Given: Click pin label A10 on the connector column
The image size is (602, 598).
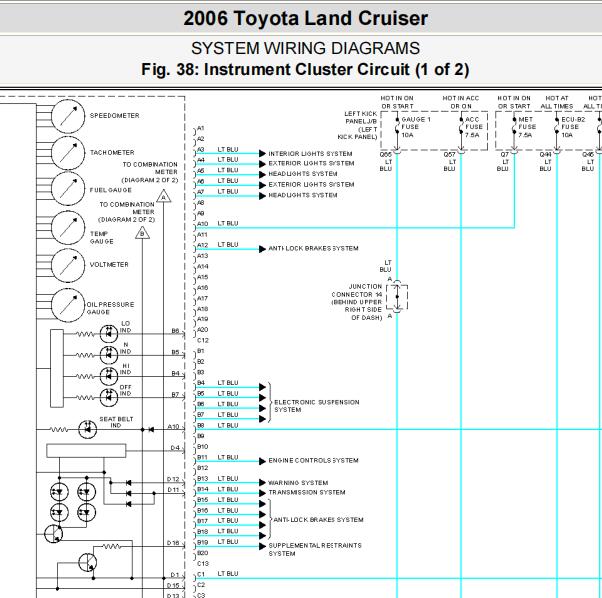Looking at the screenshot, I should click(202, 224).
